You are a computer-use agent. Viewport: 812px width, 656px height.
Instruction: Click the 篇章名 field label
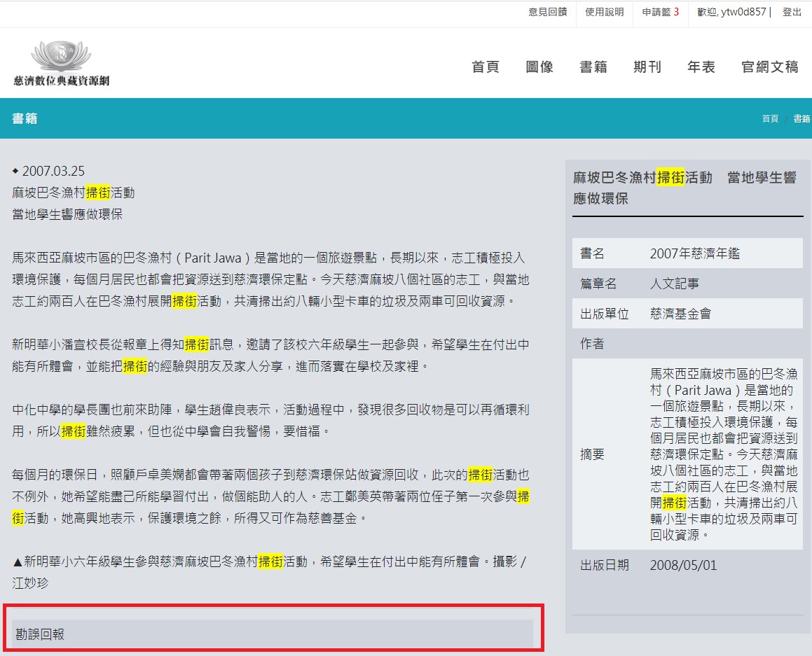click(x=598, y=284)
